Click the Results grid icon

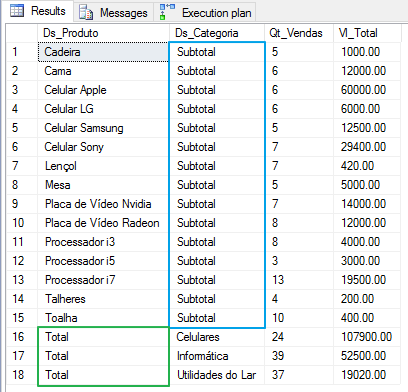(17, 11)
